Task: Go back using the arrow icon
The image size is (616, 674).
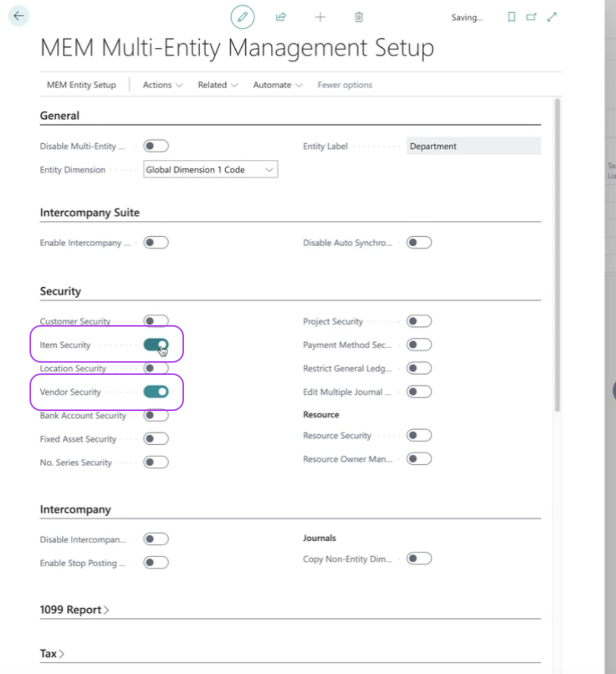Action: click(x=19, y=16)
